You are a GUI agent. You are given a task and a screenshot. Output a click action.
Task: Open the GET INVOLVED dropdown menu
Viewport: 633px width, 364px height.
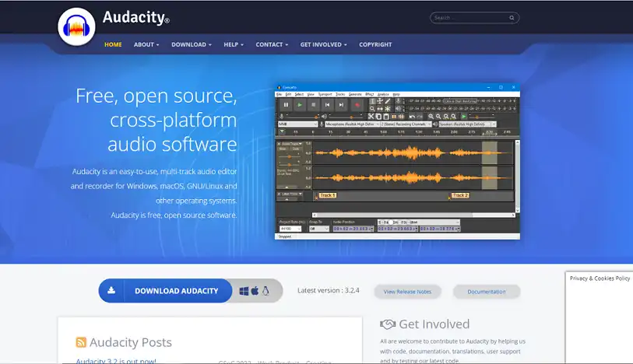tap(323, 44)
